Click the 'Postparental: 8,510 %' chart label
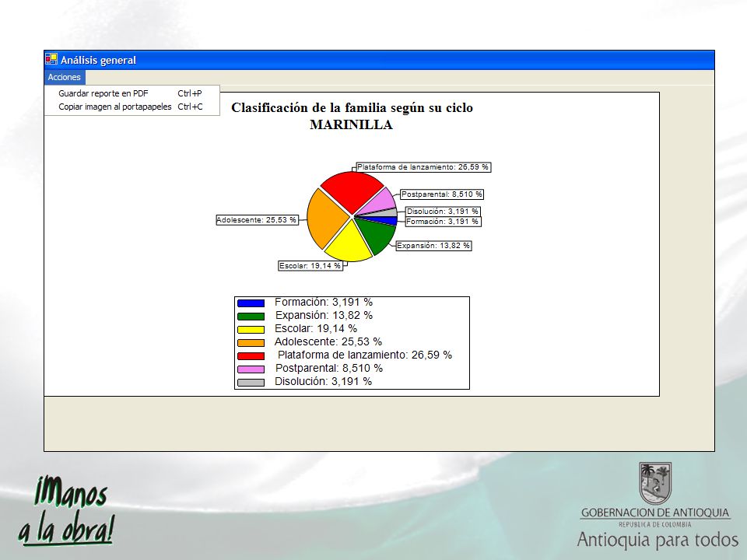 pyautogui.click(x=442, y=194)
